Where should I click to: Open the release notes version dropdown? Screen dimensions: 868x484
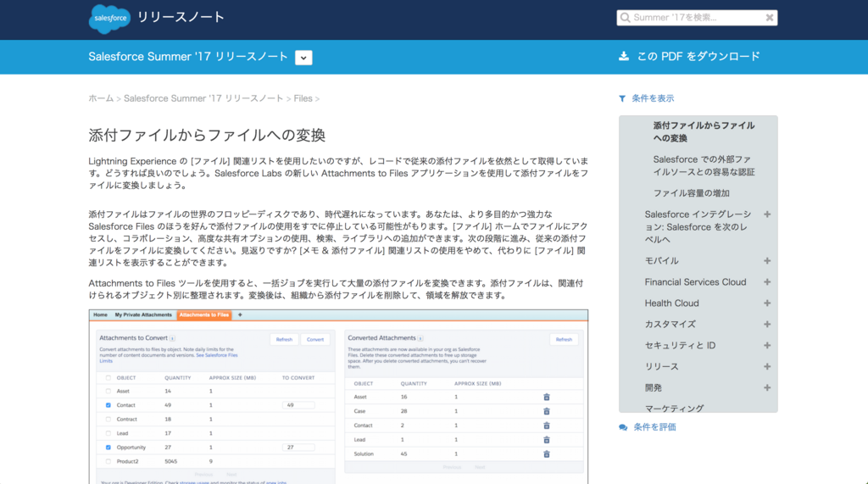click(x=303, y=58)
